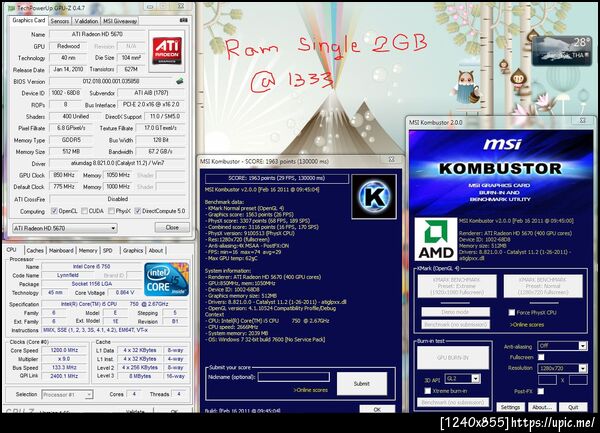Screen dimensions: 600x433
Task: Click the Socket 1156 LGA package field
Action: [x=92, y=284]
